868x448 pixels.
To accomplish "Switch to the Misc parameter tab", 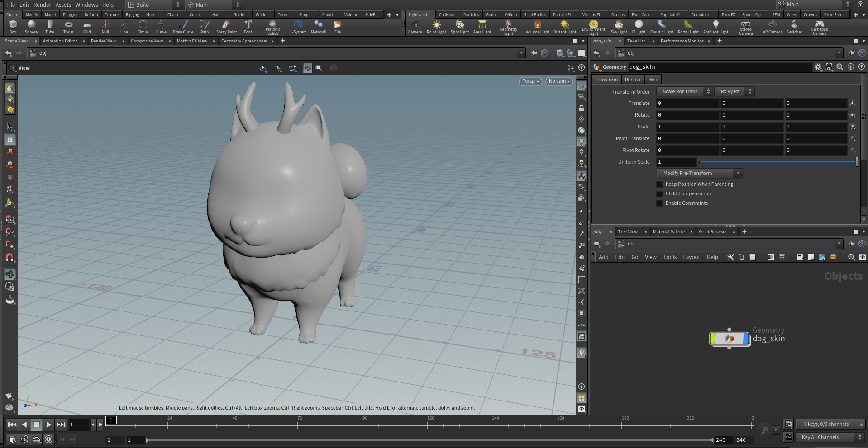I will point(653,80).
